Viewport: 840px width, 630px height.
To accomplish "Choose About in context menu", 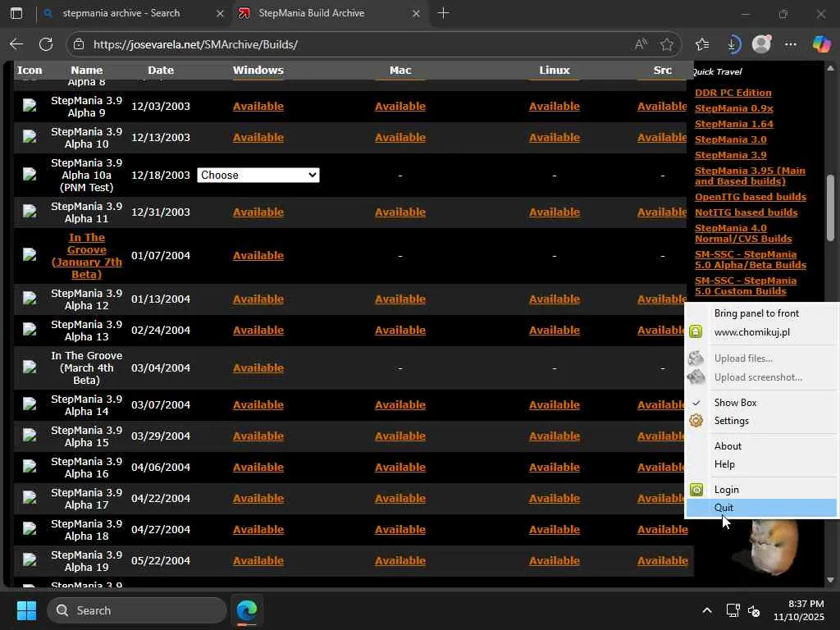I will (728, 445).
